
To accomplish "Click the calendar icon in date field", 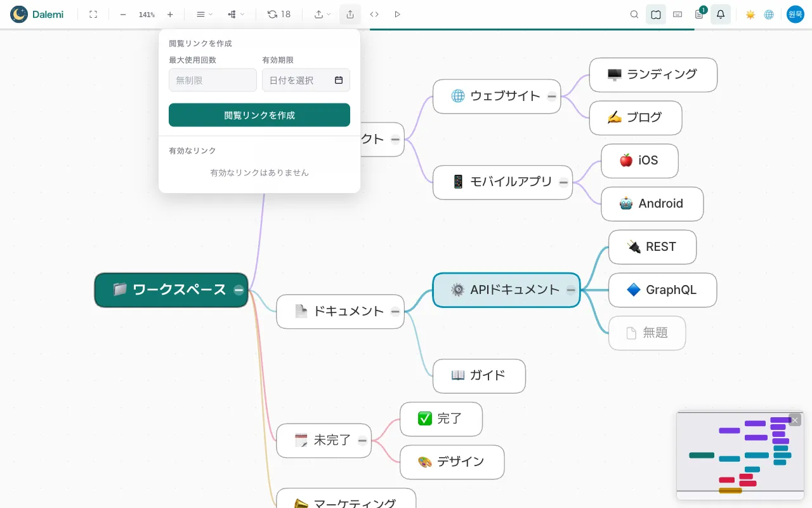I will click(x=339, y=80).
